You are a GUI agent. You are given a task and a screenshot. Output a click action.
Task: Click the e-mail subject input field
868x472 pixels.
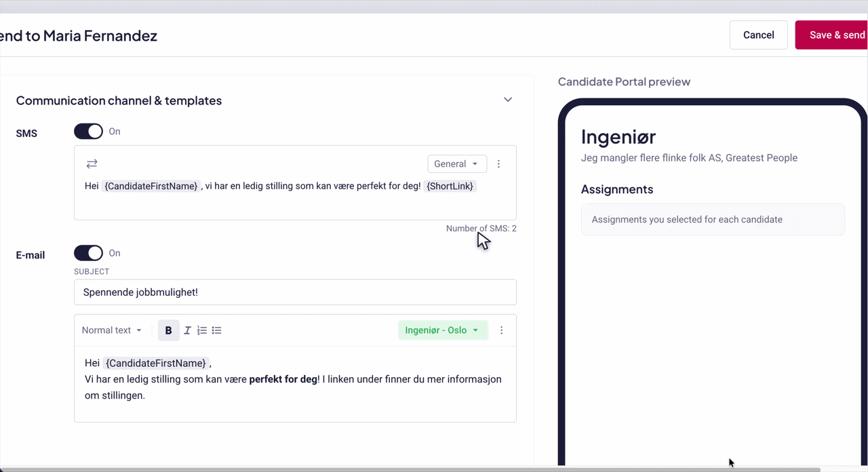pyautogui.click(x=295, y=292)
